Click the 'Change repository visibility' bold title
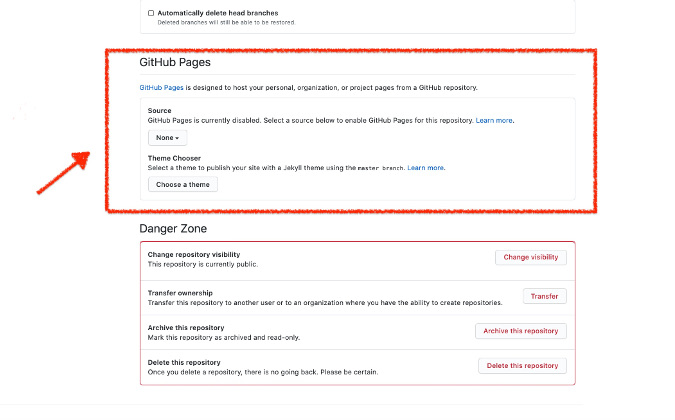 [x=194, y=255]
